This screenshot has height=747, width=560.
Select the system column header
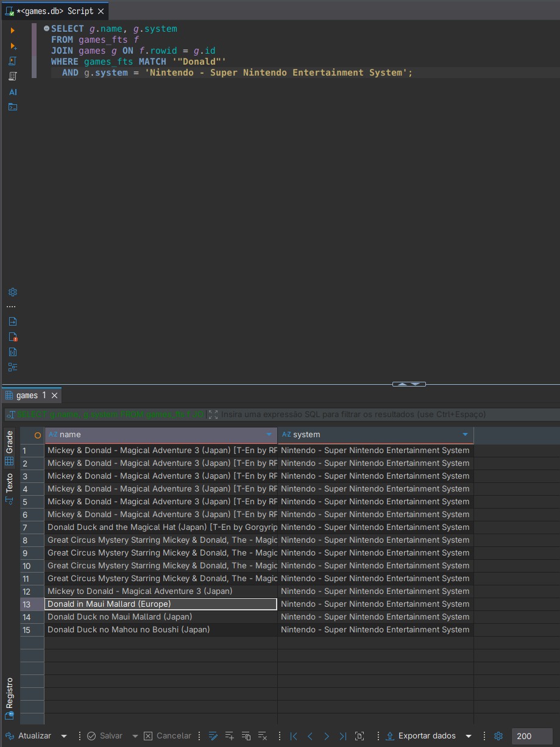[375, 435]
